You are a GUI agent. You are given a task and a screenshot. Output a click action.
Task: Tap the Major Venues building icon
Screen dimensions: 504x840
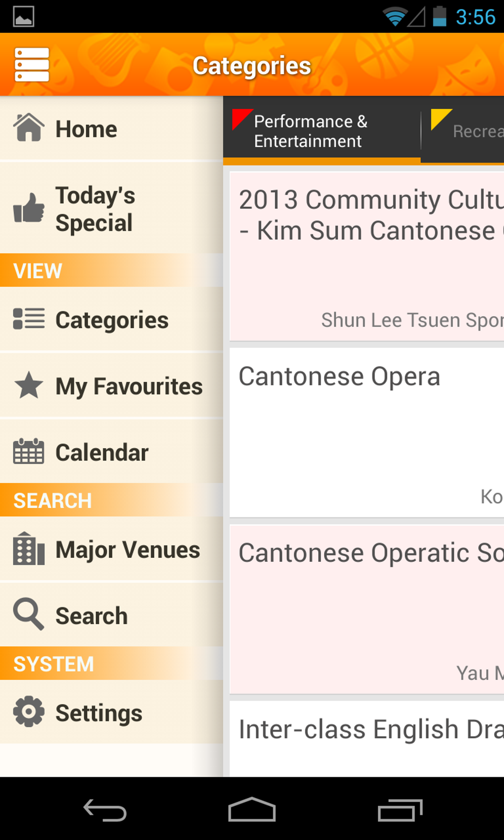(x=29, y=548)
